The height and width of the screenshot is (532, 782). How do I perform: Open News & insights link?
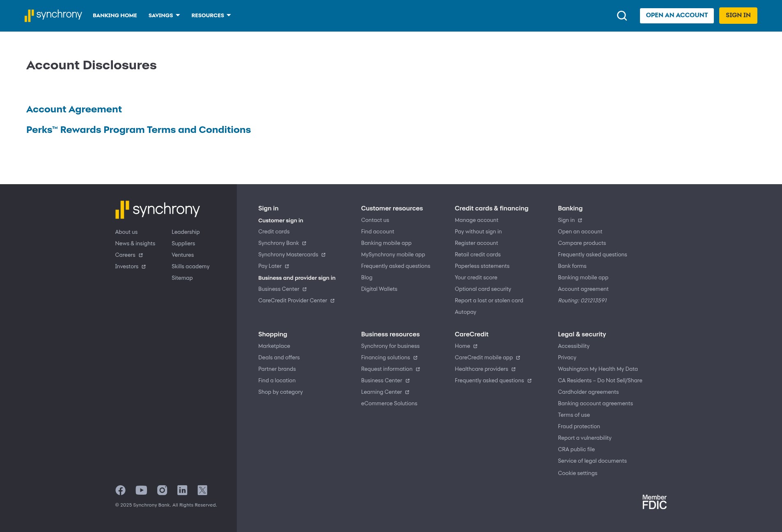click(x=135, y=244)
